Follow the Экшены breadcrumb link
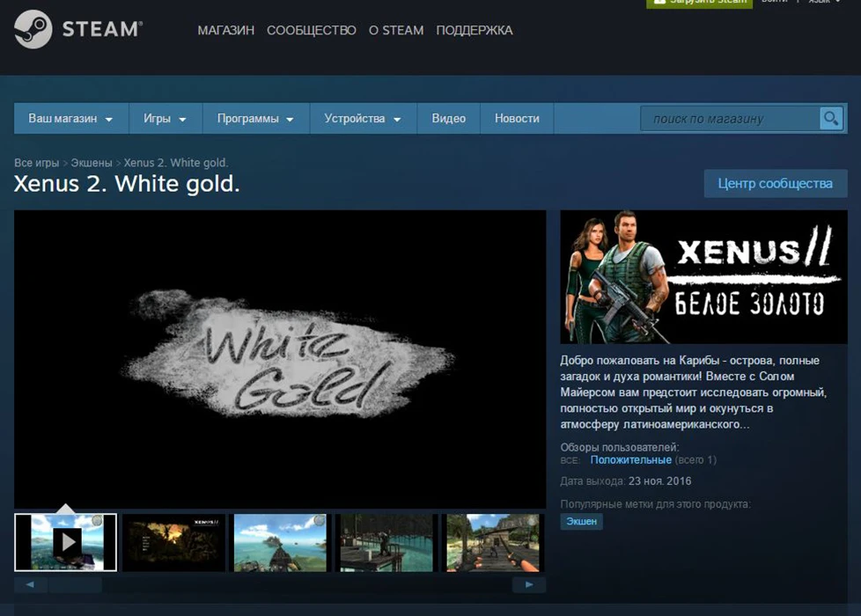The height and width of the screenshot is (616, 861). point(92,163)
